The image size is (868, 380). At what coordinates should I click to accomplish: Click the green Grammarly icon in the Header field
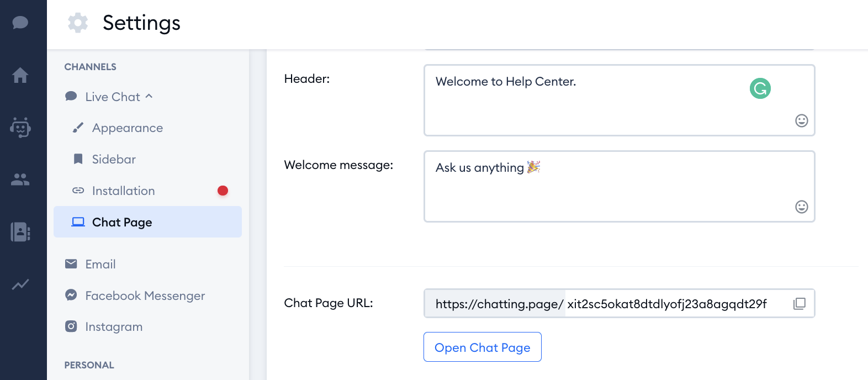pyautogui.click(x=760, y=88)
